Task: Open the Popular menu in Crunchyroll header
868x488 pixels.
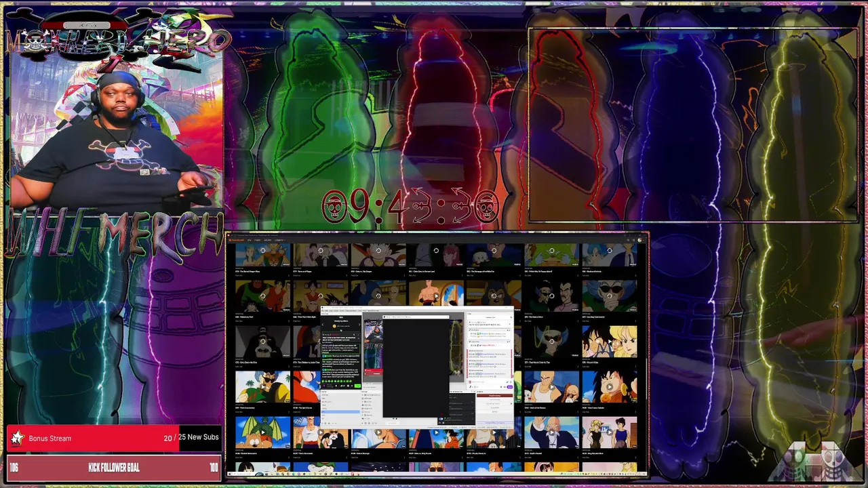Action: 257,240
